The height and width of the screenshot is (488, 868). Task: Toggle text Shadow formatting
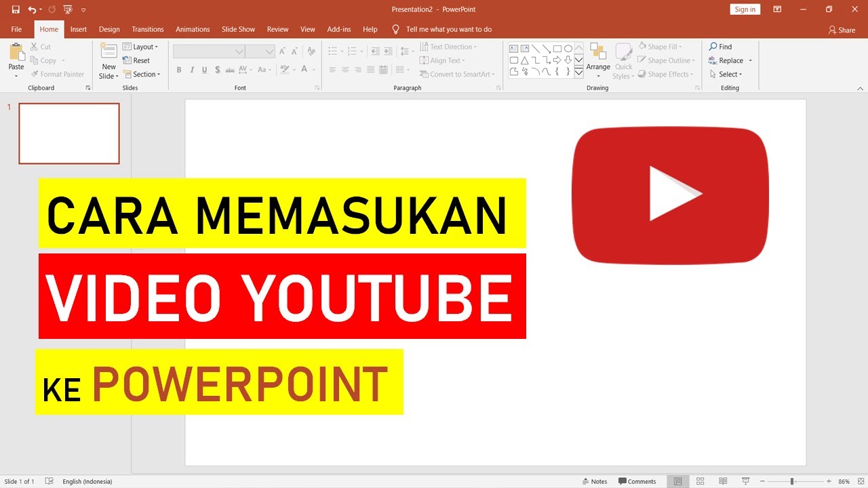tap(217, 70)
